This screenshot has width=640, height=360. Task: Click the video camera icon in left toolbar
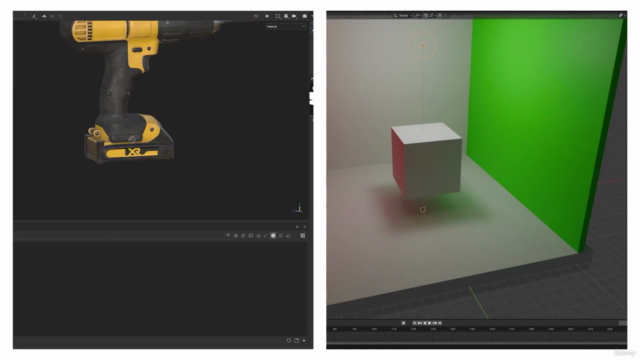click(294, 16)
